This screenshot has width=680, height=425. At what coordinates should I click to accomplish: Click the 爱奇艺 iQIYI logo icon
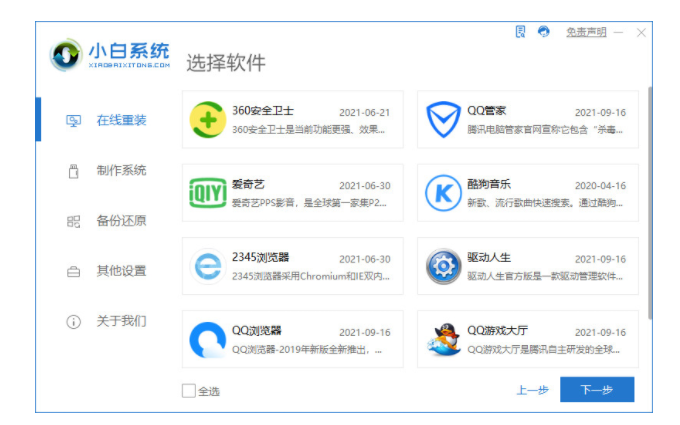pos(208,193)
